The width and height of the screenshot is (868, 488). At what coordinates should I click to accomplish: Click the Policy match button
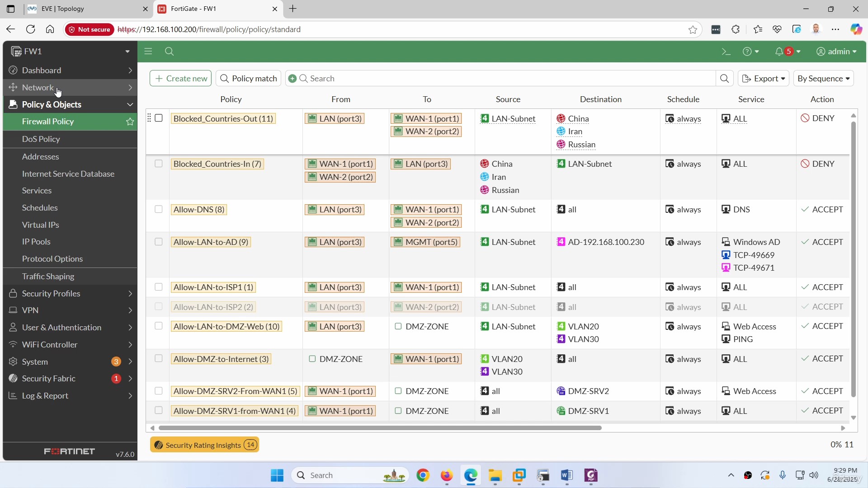248,78
